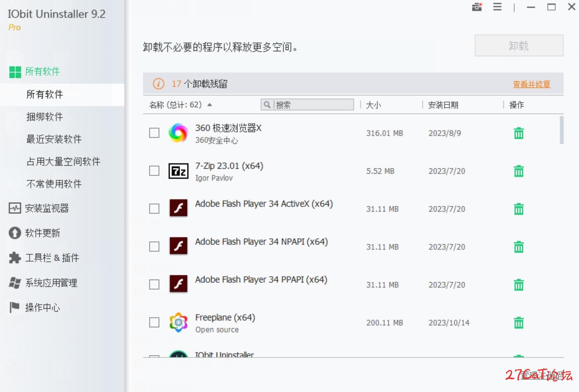
Task: Click the 软件更新 up-arrow icon
Action: click(15, 233)
